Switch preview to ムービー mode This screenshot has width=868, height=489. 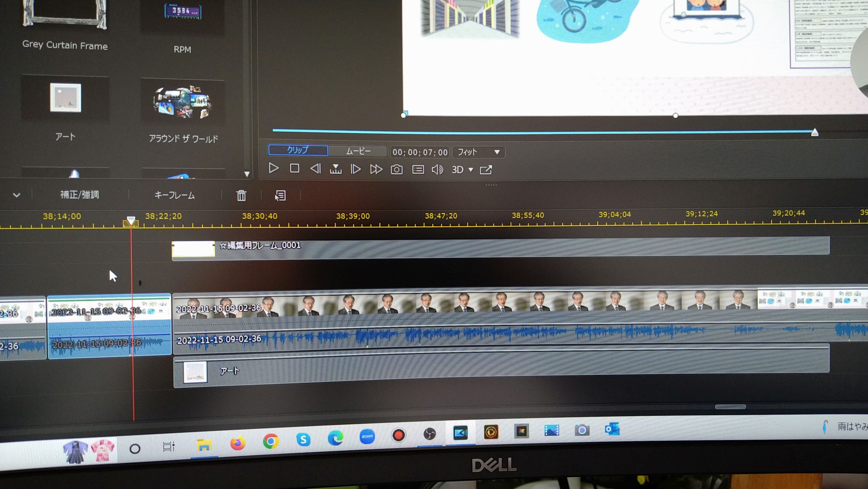(x=358, y=151)
